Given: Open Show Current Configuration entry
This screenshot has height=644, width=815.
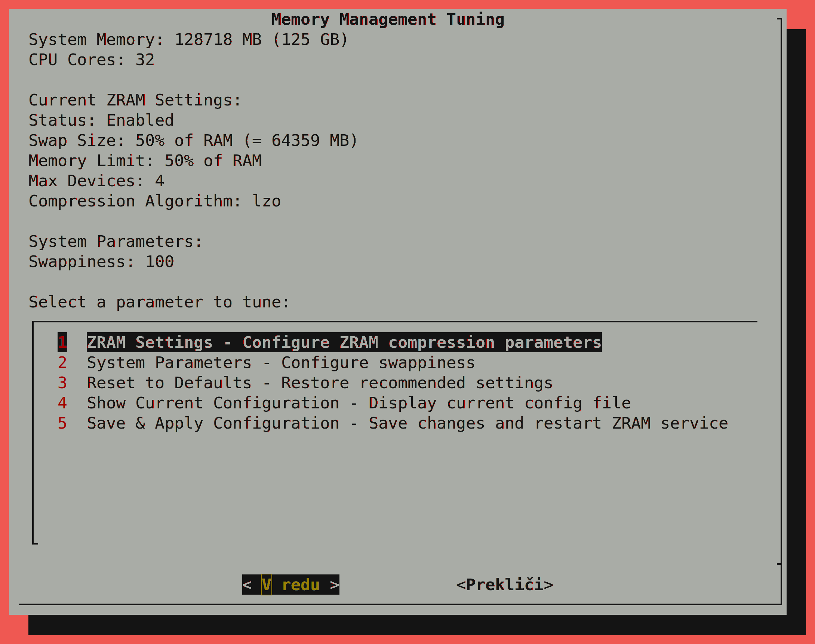Looking at the screenshot, I should (359, 403).
